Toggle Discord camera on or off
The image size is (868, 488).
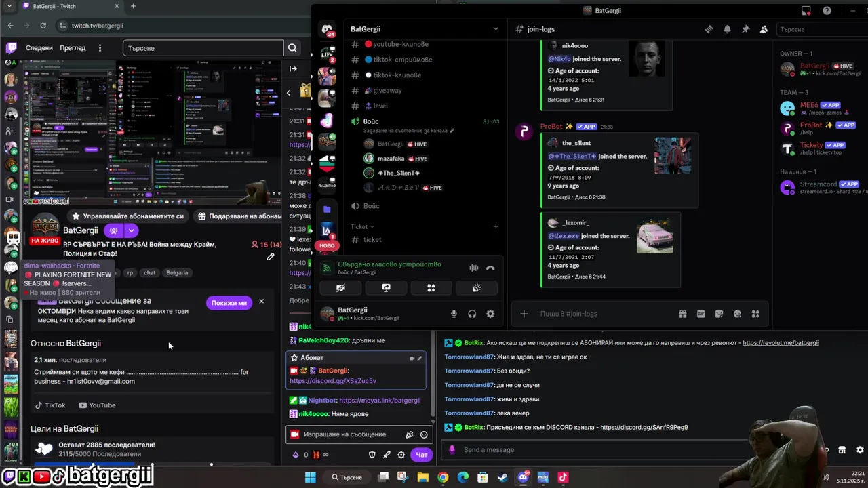click(x=341, y=288)
